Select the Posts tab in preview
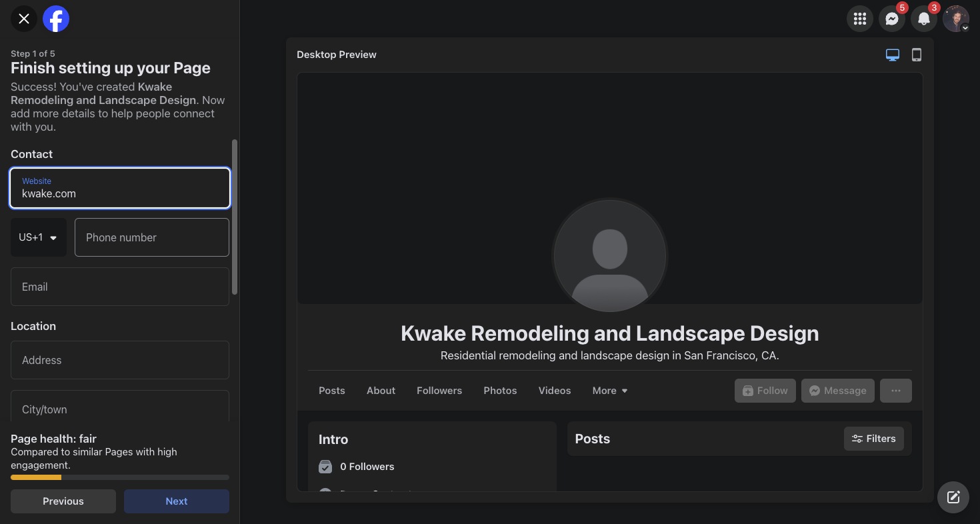This screenshot has width=980, height=524. pyautogui.click(x=332, y=391)
